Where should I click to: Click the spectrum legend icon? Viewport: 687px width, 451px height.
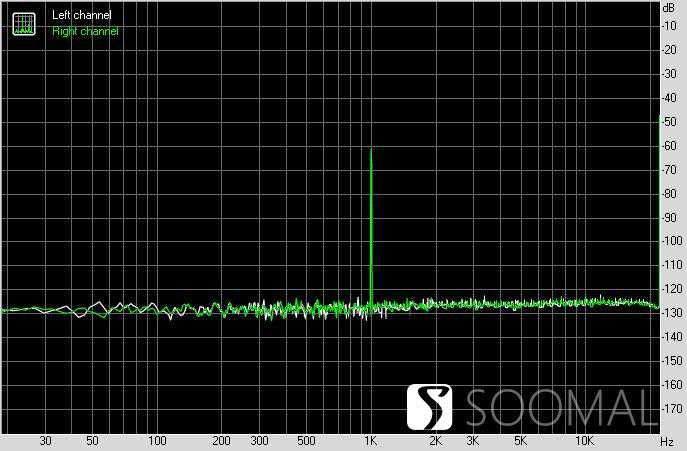point(22,23)
